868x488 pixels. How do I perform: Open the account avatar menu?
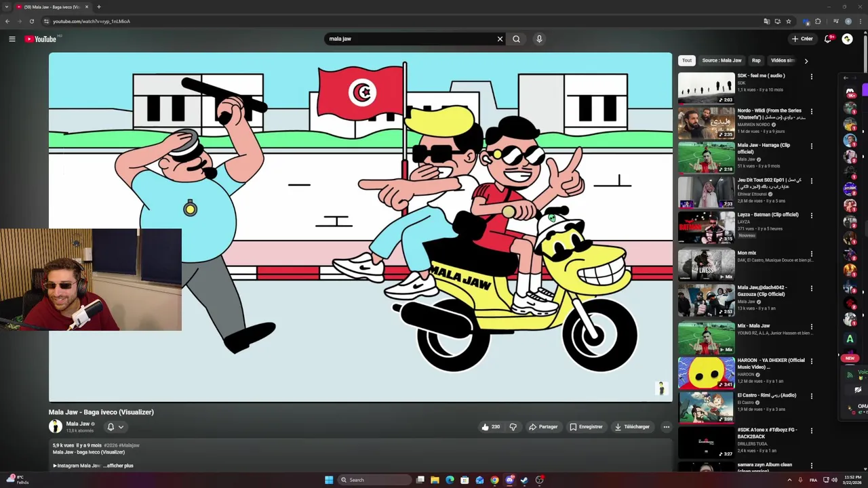coord(847,39)
